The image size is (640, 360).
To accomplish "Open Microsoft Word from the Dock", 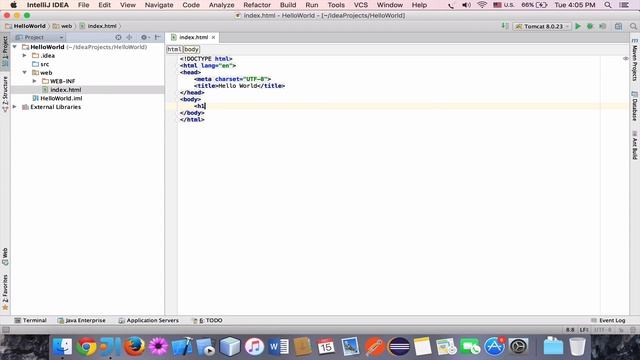I will (x=278, y=347).
